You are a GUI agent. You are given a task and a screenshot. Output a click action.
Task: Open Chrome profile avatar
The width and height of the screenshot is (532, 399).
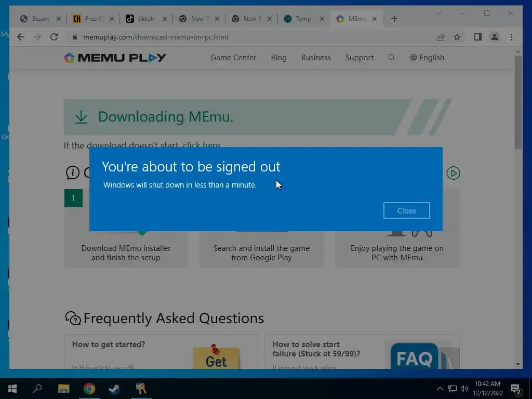pos(495,37)
